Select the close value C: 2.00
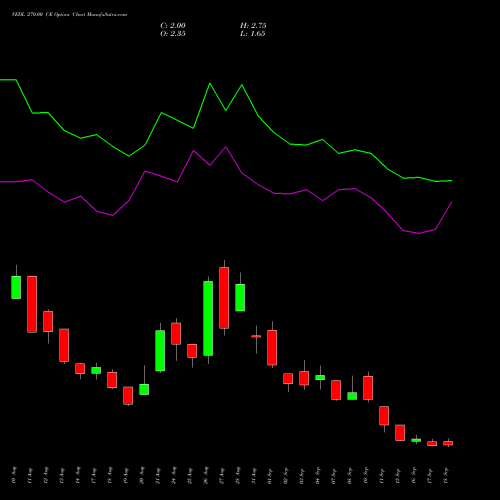This screenshot has width=500, height=500. (x=173, y=26)
